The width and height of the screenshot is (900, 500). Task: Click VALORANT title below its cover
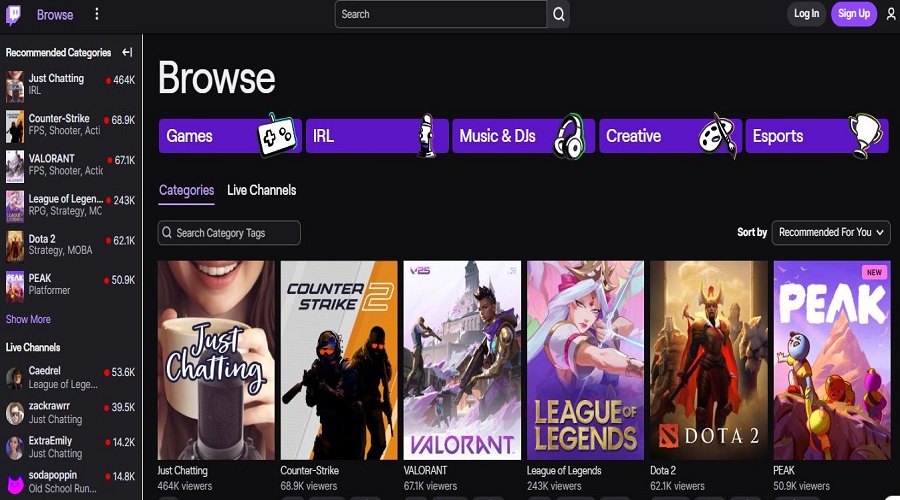(425, 471)
